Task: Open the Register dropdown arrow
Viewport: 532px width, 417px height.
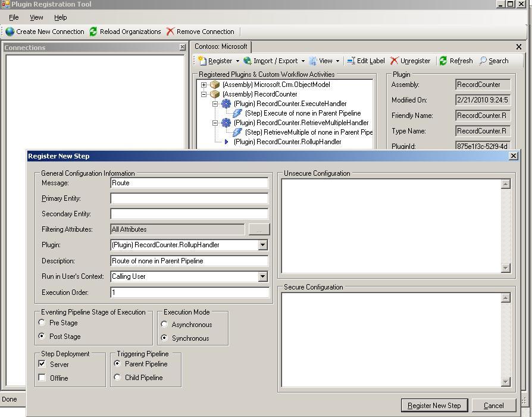Action: [x=237, y=61]
